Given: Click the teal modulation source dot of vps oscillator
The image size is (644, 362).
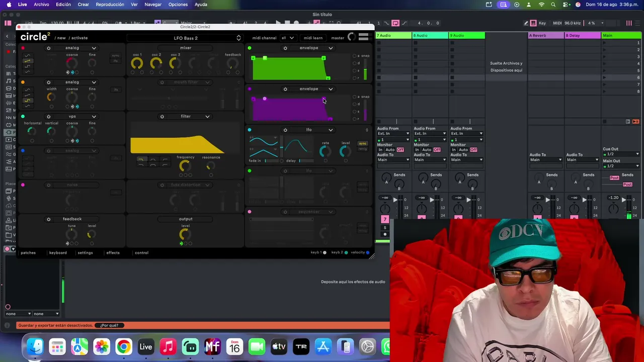Looking at the screenshot, I should click(23, 116).
